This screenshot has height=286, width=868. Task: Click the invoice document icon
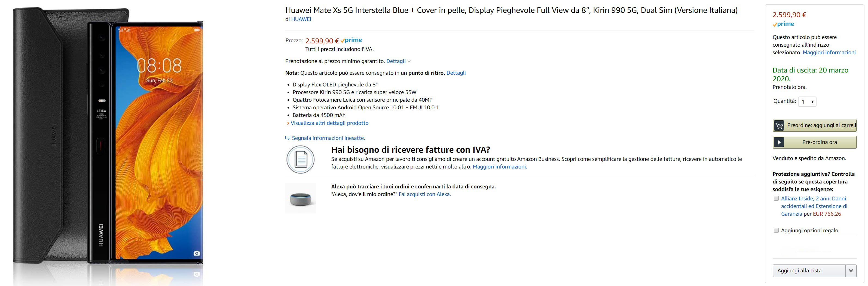tap(301, 159)
